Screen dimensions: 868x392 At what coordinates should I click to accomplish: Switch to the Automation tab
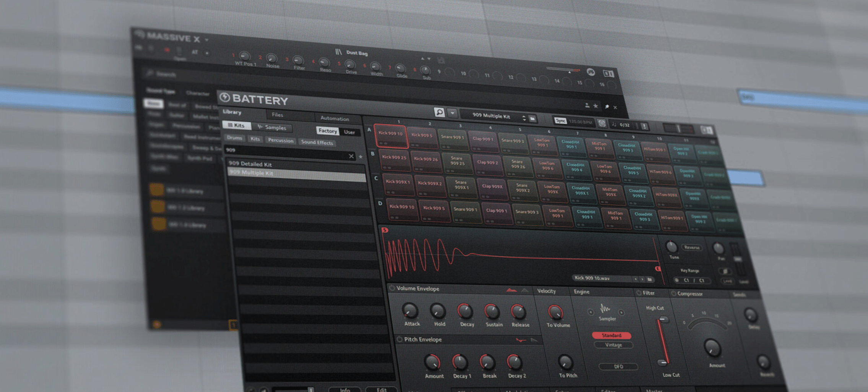point(335,118)
